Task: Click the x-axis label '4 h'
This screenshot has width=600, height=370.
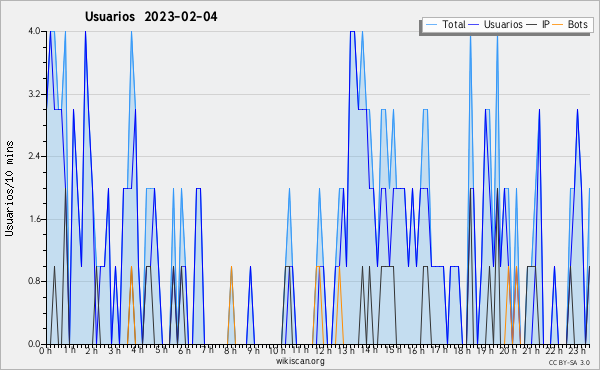Action: [x=137, y=350]
